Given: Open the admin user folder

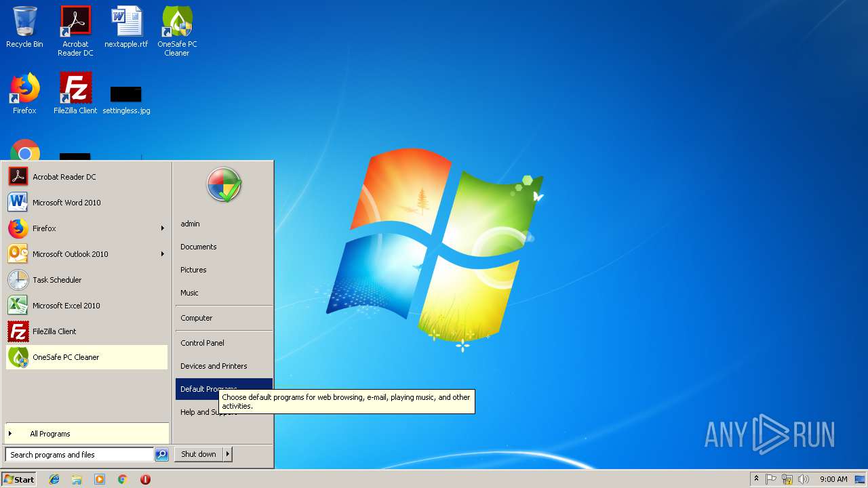Looking at the screenshot, I should coord(224,224).
